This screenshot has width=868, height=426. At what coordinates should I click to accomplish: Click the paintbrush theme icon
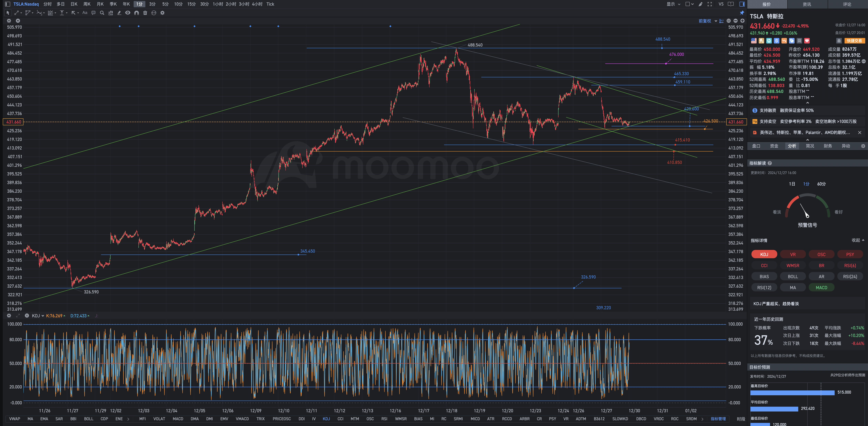(x=701, y=4)
